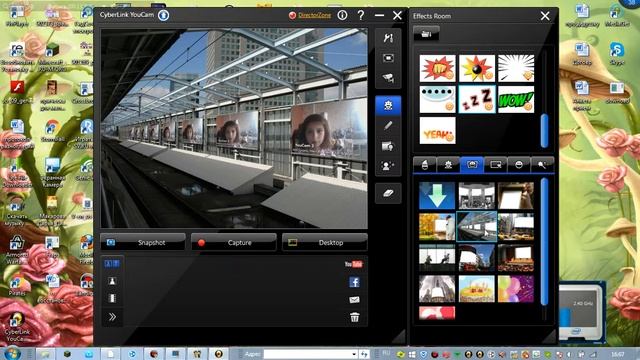The image size is (640, 360).
Task: Select the autumn park billboard scene
Action: pos(437,227)
